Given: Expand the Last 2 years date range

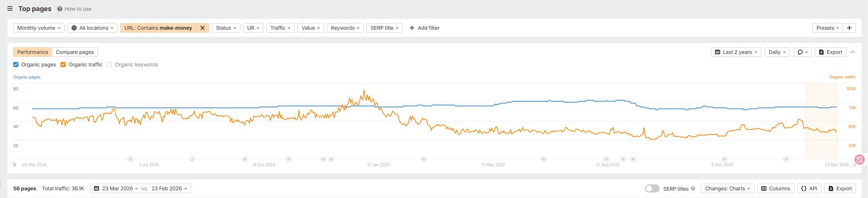Looking at the screenshot, I should (x=736, y=52).
